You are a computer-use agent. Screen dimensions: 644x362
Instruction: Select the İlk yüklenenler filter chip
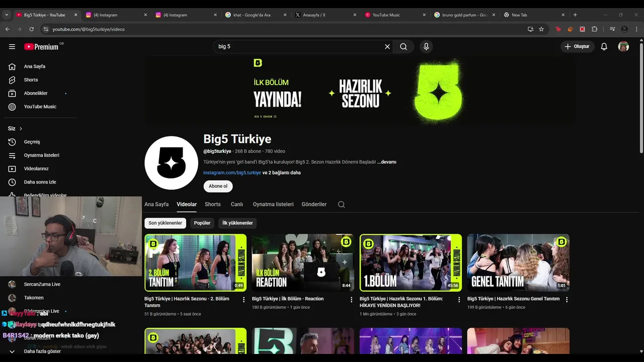pyautogui.click(x=237, y=223)
